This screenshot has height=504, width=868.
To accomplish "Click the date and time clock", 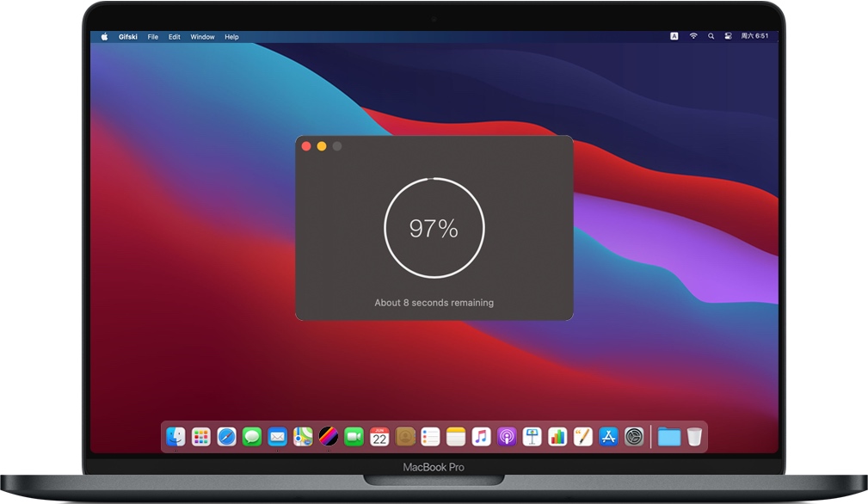I will coord(756,37).
